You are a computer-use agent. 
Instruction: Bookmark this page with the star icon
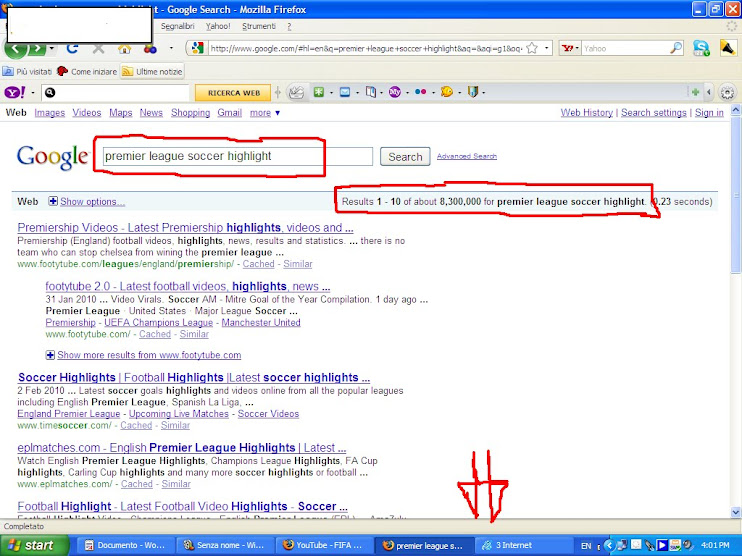(x=532, y=48)
